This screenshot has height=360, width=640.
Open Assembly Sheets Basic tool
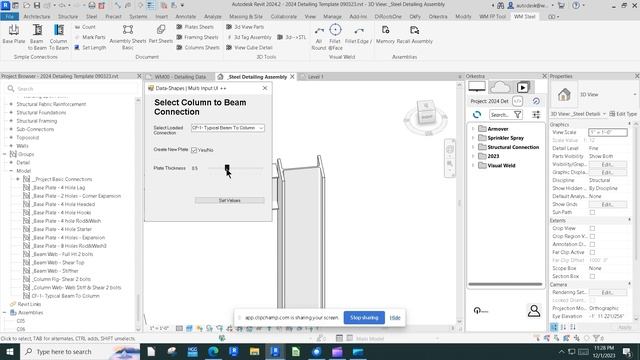[x=128, y=37]
